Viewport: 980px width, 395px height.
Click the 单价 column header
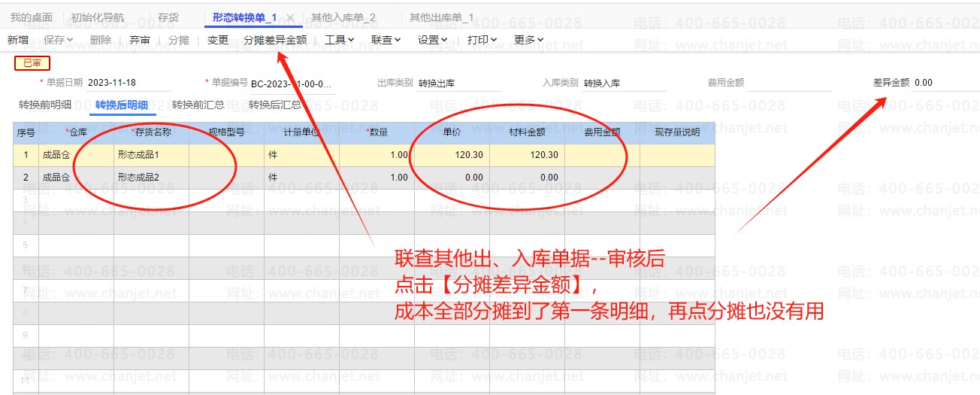452,132
